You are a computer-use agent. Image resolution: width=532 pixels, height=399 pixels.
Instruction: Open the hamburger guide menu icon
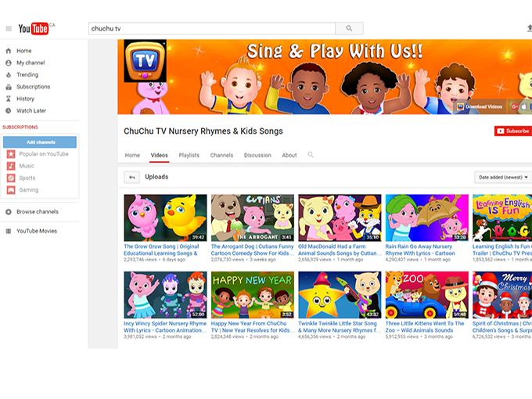coord(9,28)
